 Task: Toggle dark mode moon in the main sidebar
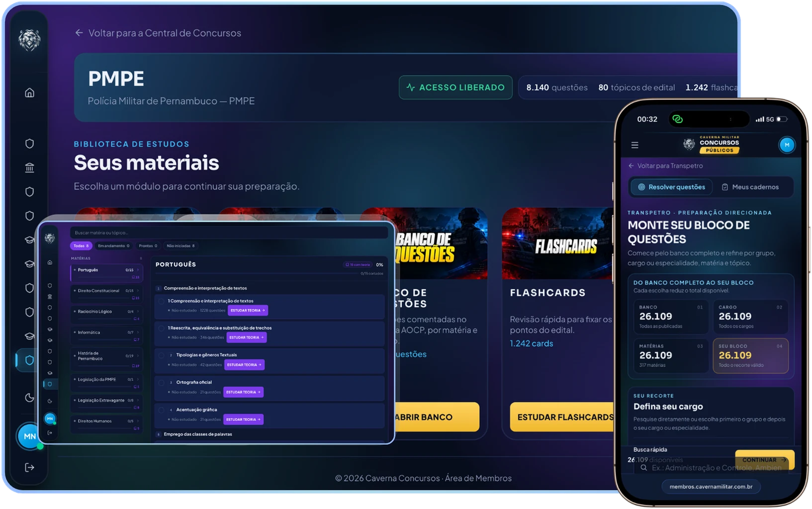30,397
